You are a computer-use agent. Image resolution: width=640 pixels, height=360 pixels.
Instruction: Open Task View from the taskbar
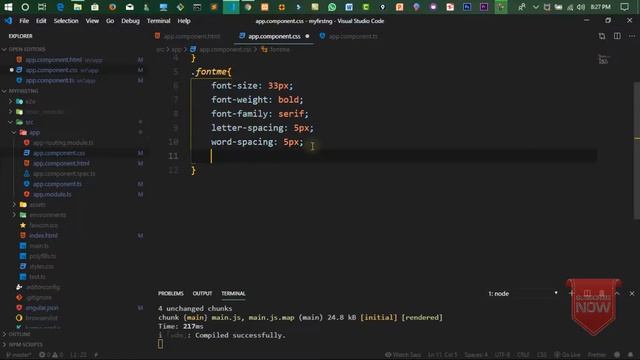[x=42, y=7]
